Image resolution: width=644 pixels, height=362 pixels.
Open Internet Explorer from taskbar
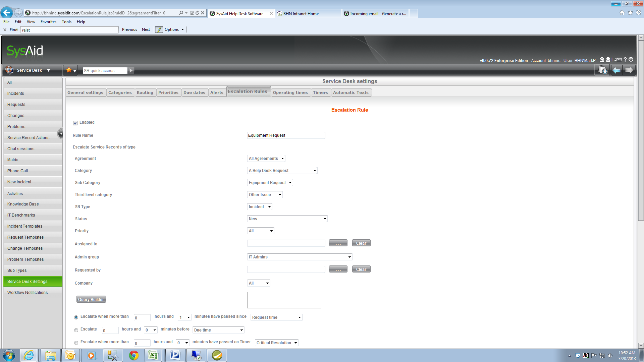29,355
